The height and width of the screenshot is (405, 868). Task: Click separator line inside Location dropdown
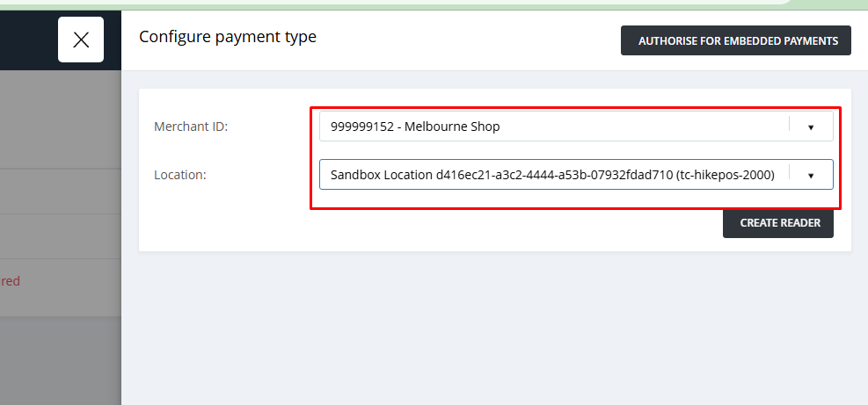(x=790, y=172)
